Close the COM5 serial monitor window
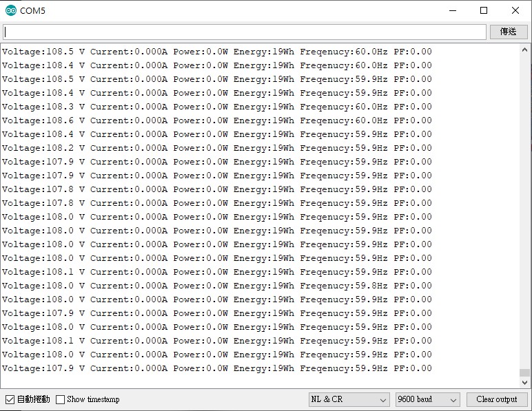 pos(515,10)
